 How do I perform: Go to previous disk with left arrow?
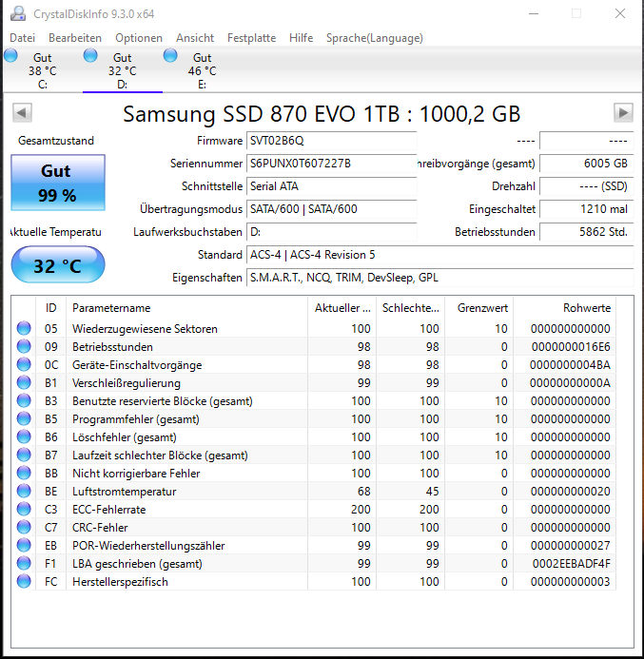pyautogui.click(x=22, y=112)
